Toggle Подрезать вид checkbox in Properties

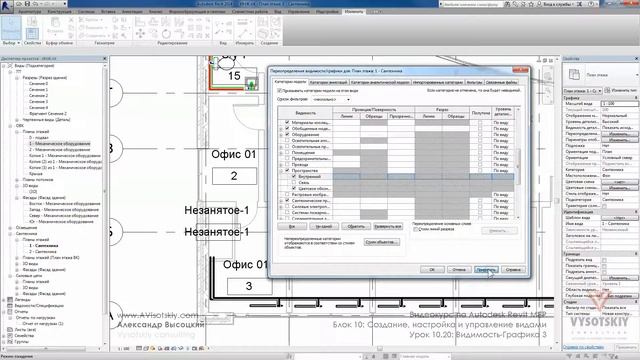[x=604, y=260]
